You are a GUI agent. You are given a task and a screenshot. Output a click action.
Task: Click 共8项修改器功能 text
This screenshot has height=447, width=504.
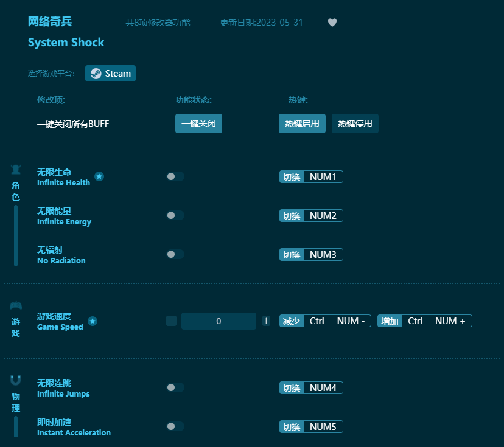pos(158,23)
